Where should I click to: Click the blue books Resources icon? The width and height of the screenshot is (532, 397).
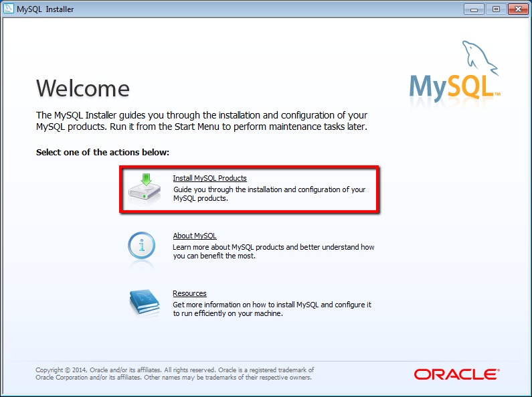tap(145, 303)
